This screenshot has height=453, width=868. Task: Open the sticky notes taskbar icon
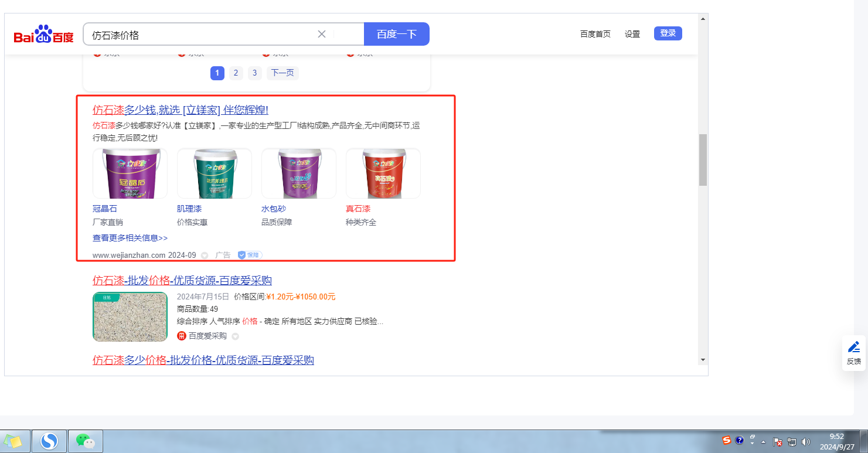point(13,441)
